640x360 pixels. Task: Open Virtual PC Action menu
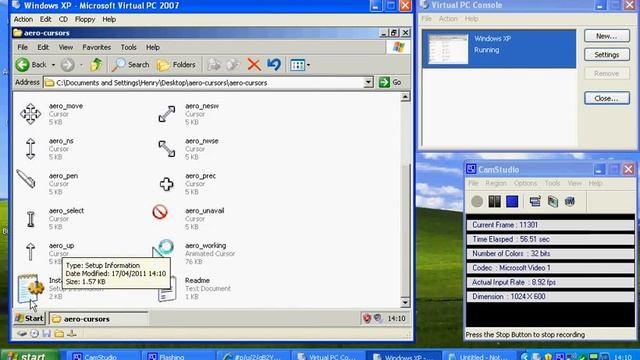tap(23, 19)
